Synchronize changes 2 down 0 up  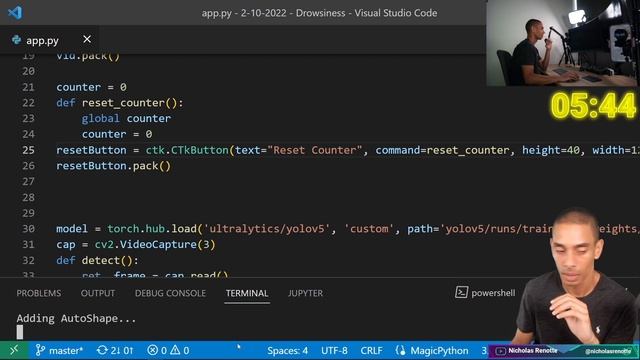point(115,350)
